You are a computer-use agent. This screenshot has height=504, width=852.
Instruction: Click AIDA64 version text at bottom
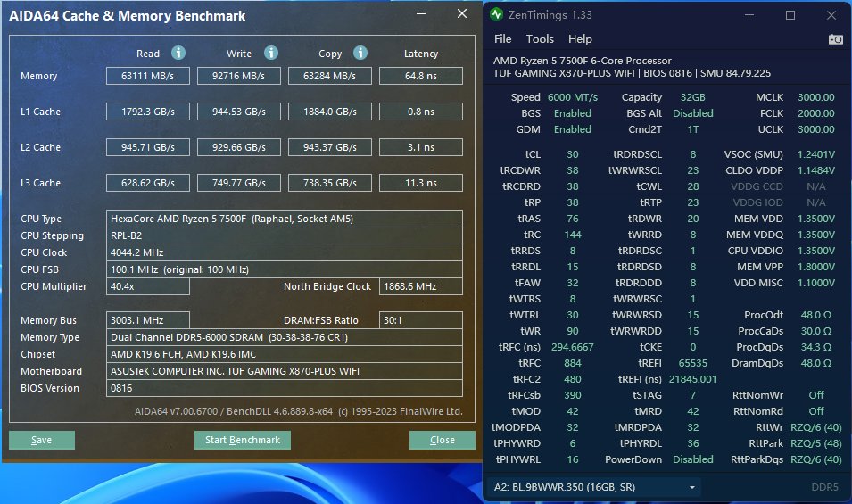click(x=298, y=411)
